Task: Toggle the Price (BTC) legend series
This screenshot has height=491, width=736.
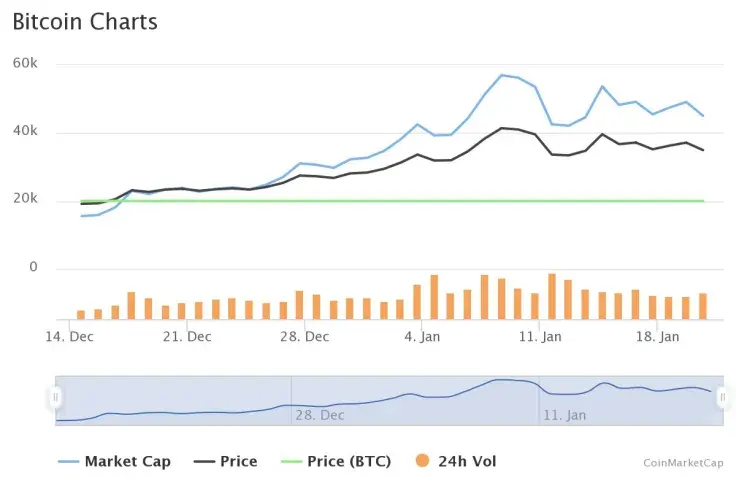Action: point(348,461)
